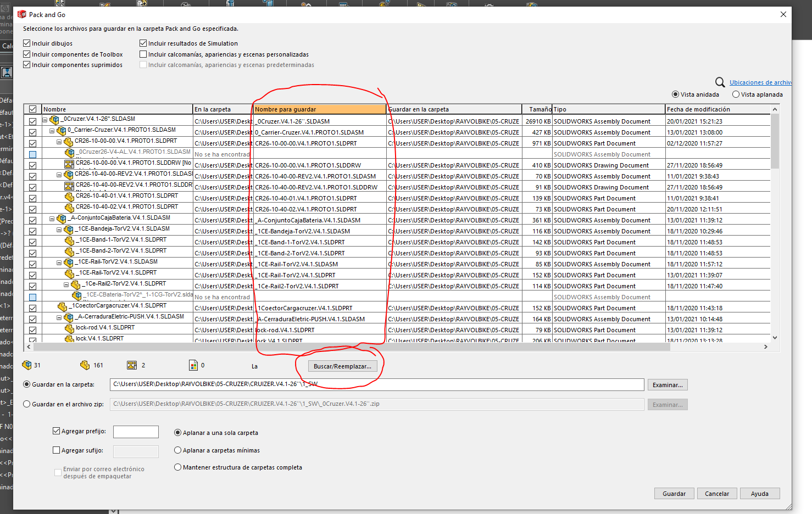Click the part icon of CR26-10-40-02.V4.1.PROTO1.SLDPRT in the tree
The height and width of the screenshot is (514, 812).
pyautogui.click(x=70, y=207)
